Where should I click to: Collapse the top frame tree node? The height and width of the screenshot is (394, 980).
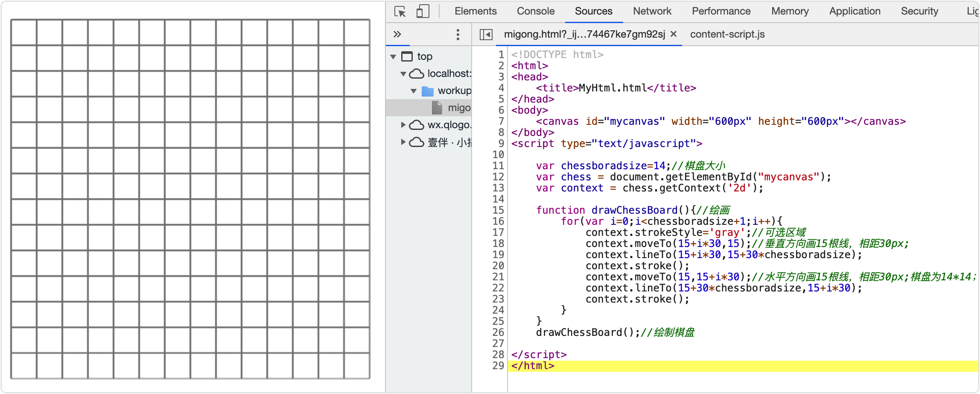coord(393,57)
